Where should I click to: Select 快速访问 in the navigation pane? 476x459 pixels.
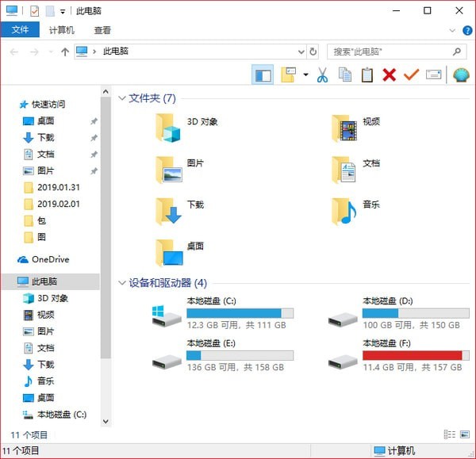[x=48, y=104]
